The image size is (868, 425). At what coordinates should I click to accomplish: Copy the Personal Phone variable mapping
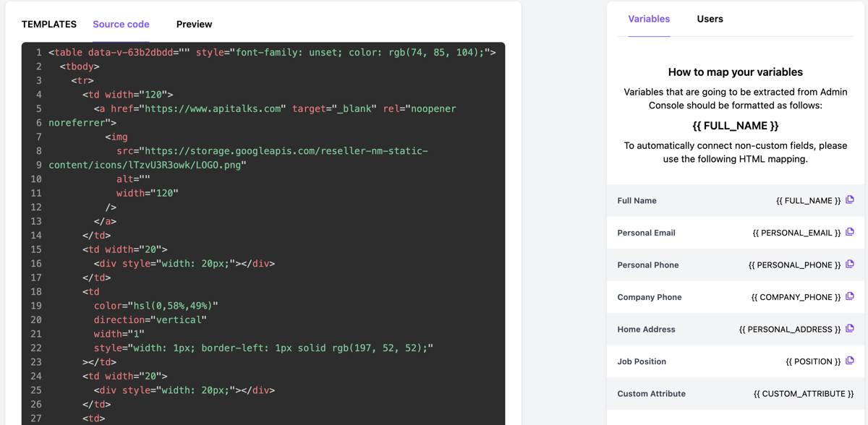click(x=849, y=265)
